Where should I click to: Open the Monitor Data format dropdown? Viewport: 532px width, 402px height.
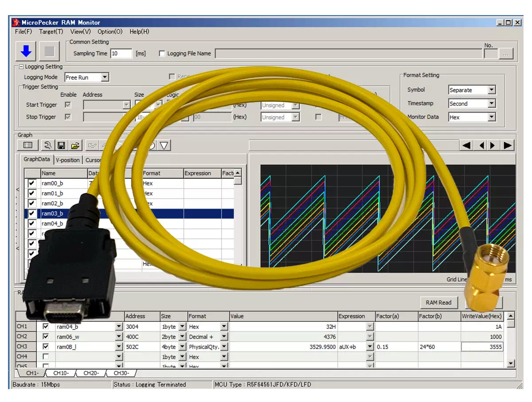coord(491,118)
